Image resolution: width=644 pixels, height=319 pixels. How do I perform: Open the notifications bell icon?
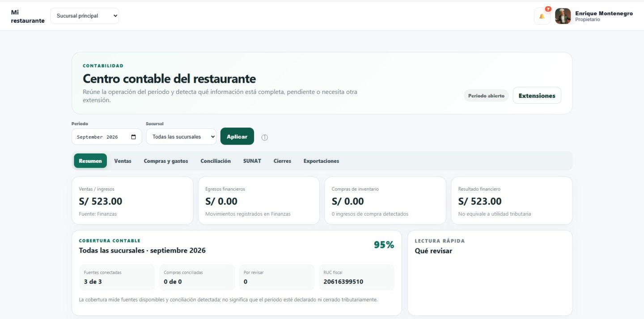[542, 16]
